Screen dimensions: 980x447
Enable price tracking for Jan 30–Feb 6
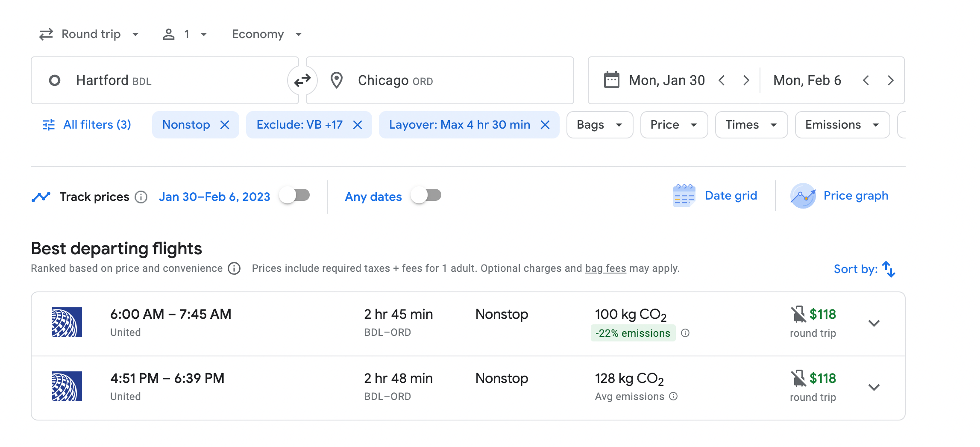coord(295,196)
